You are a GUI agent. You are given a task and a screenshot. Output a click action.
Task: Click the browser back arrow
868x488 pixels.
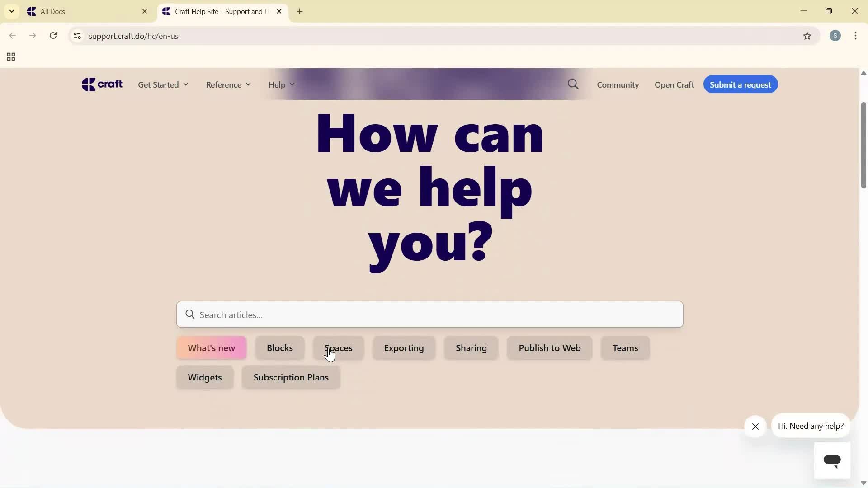[x=12, y=36]
